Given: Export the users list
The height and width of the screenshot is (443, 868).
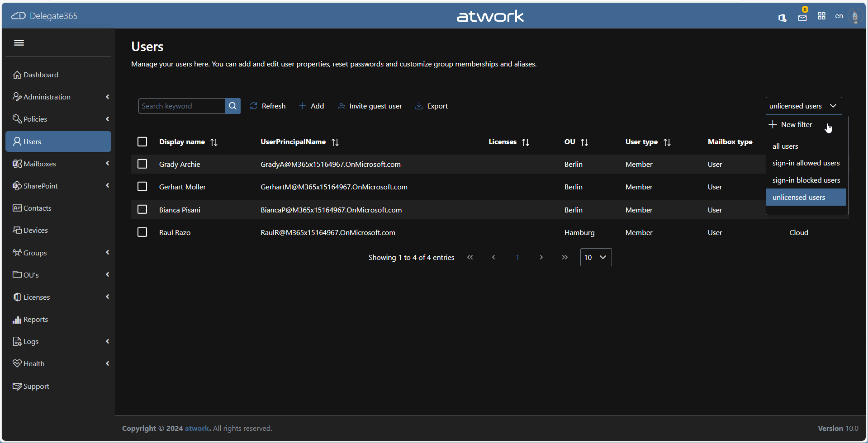Looking at the screenshot, I should coord(432,106).
